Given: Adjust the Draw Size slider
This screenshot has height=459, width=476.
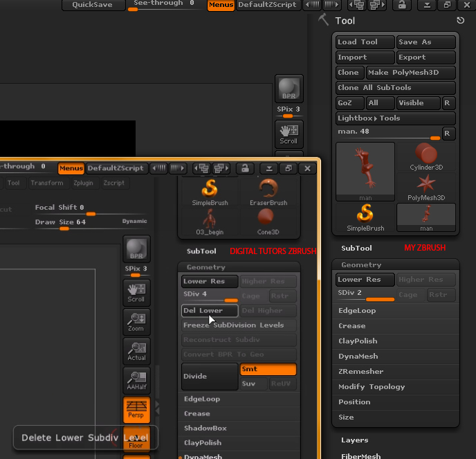Looking at the screenshot, I should pyautogui.click(x=91, y=224).
